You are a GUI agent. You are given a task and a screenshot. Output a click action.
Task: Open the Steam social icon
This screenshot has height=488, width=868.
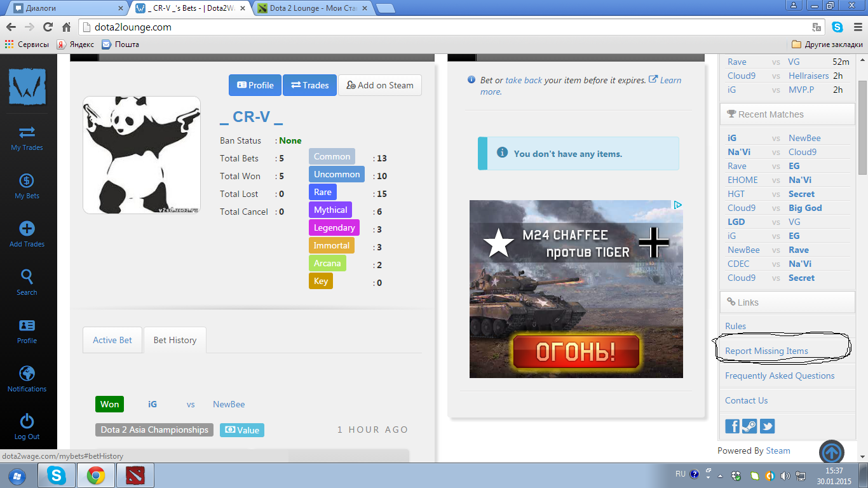point(750,426)
